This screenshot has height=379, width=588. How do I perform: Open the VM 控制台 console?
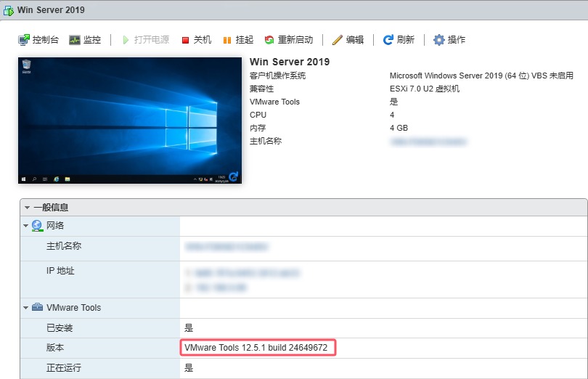25,40
